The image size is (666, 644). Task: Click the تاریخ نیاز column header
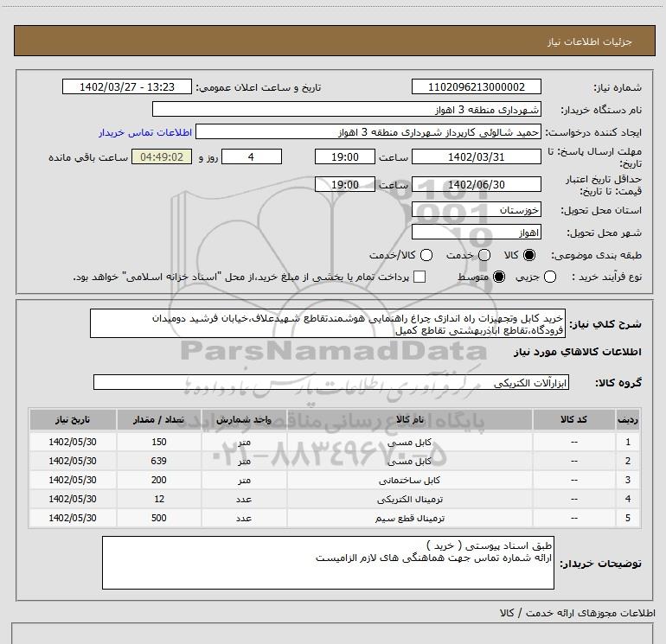73,419
